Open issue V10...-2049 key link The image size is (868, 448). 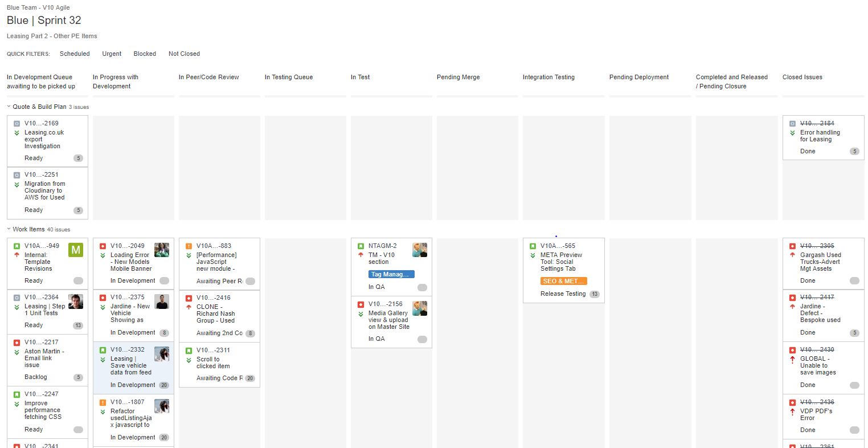pos(128,246)
